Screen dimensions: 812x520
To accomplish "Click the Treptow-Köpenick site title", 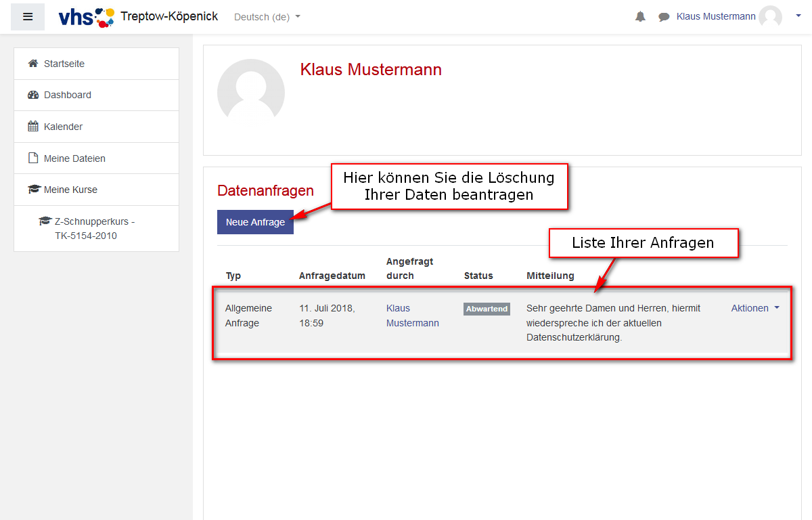I will pyautogui.click(x=169, y=16).
